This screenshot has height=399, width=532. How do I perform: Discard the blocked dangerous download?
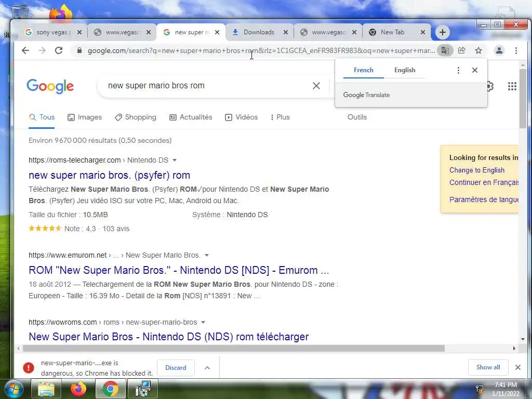(x=176, y=368)
